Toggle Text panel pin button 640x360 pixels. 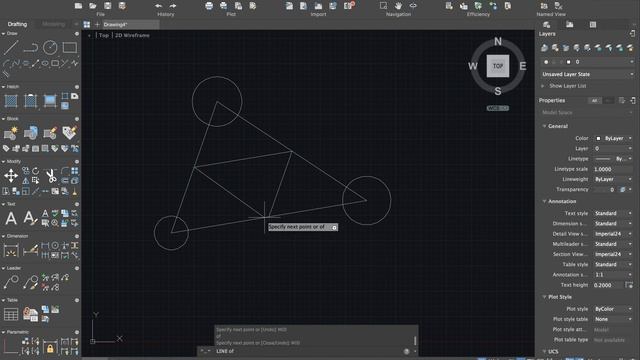(x=77, y=204)
